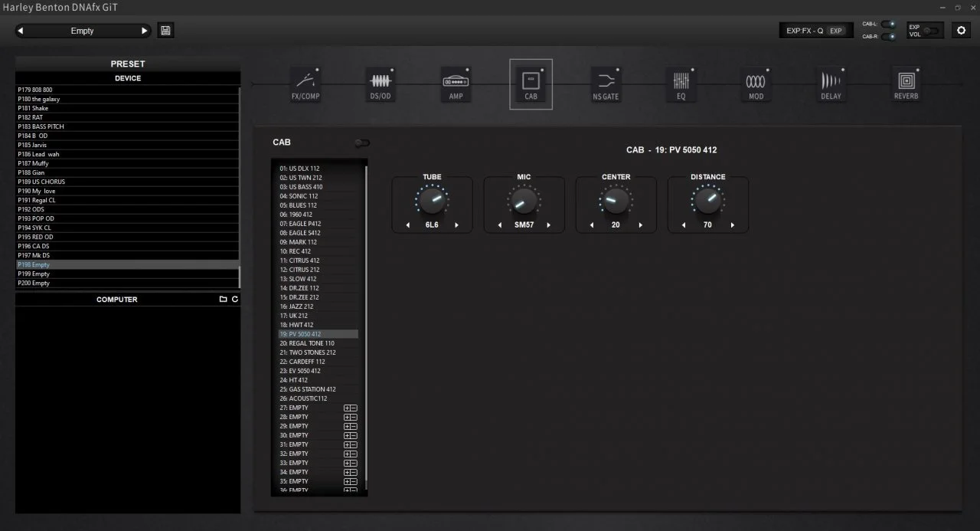Image resolution: width=980 pixels, height=531 pixels.
Task: Open settings with the gear icon
Action: (x=961, y=30)
